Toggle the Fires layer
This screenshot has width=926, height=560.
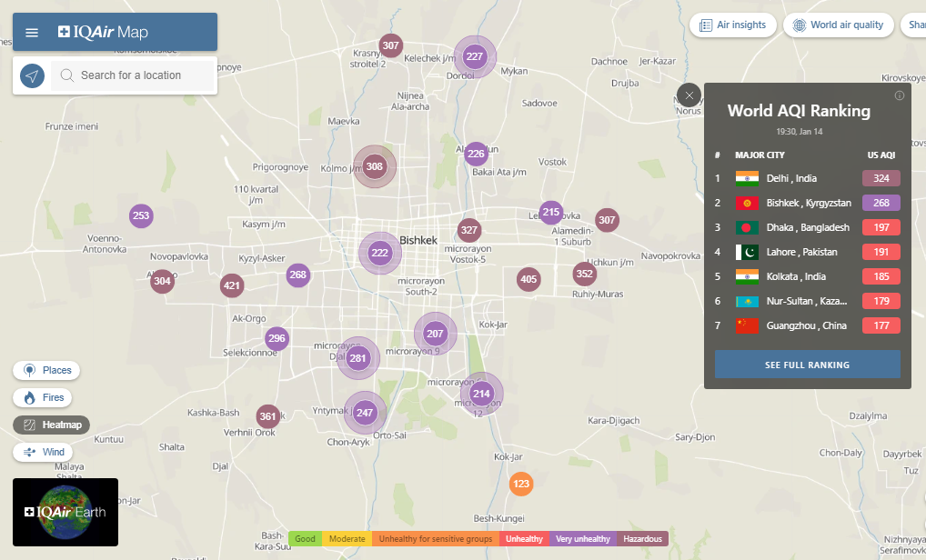point(43,397)
